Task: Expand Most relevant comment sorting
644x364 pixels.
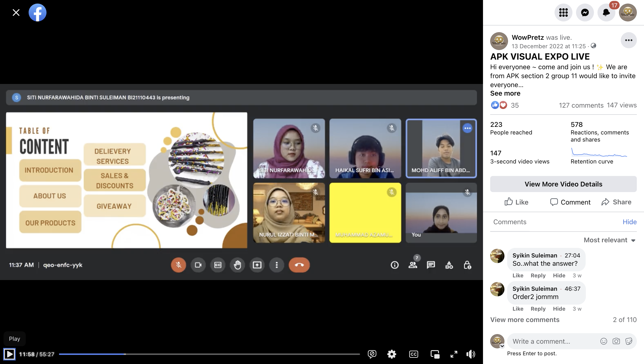Action: coord(610,240)
